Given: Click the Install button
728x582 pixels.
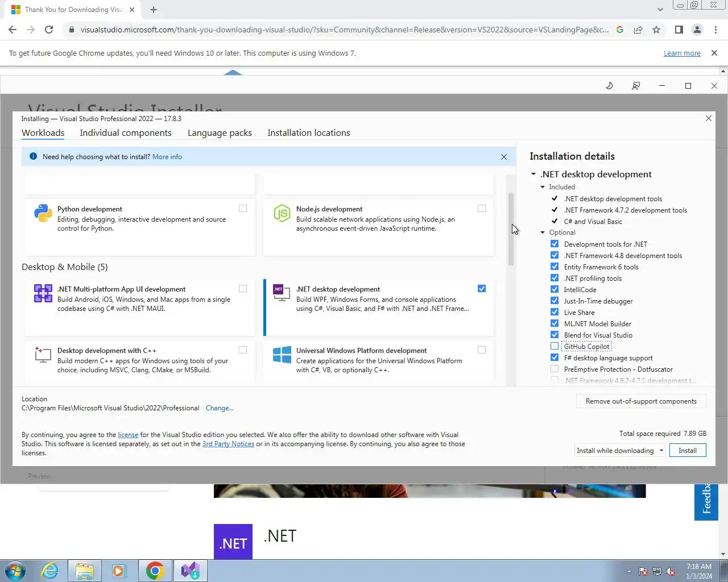Looking at the screenshot, I should pyautogui.click(x=688, y=451).
